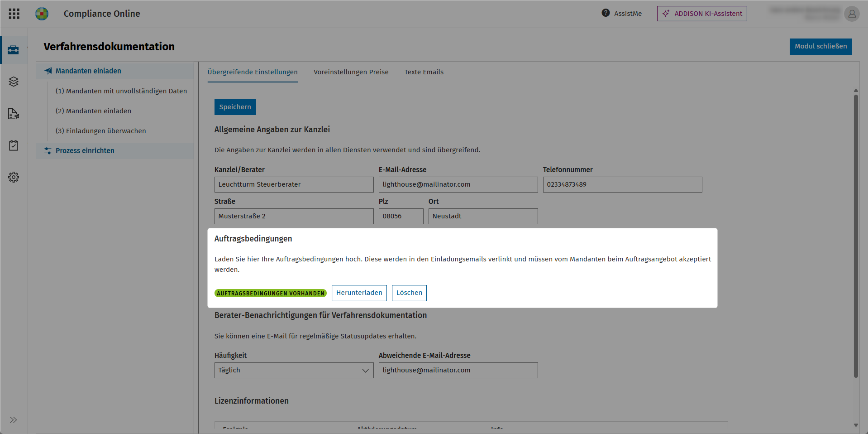Click the Auftragsbedingungen vorhanden status badge
Screen dimensions: 868x434
270,293
